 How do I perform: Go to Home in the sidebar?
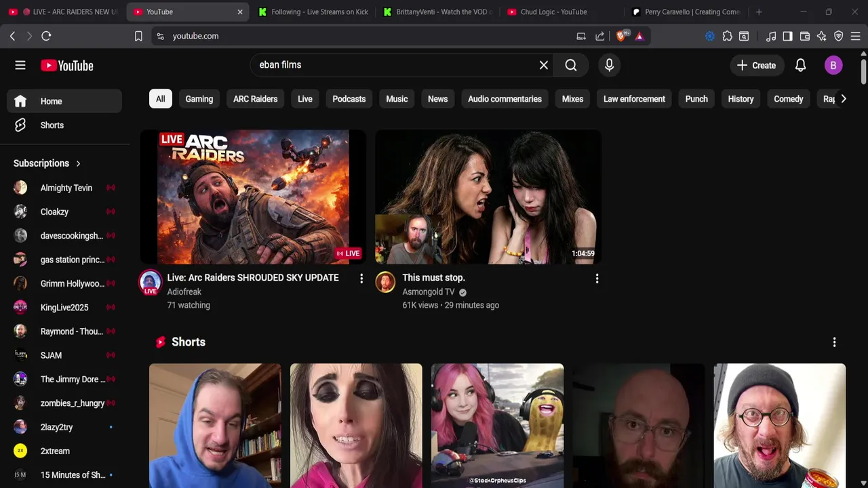coord(64,101)
